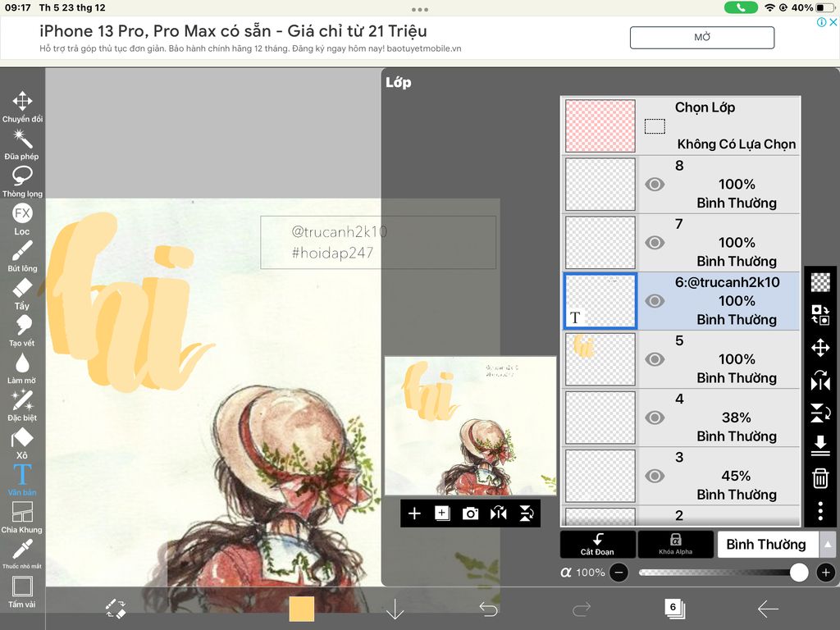Image resolution: width=840 pixels, height=630 pixels.
Task: Add a new layer with plus icon
Action: pos(414,514)
